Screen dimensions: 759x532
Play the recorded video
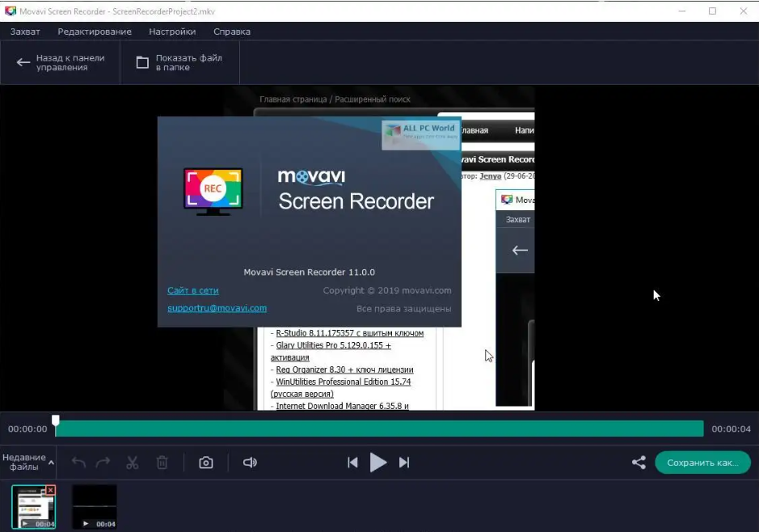[377, 462]
